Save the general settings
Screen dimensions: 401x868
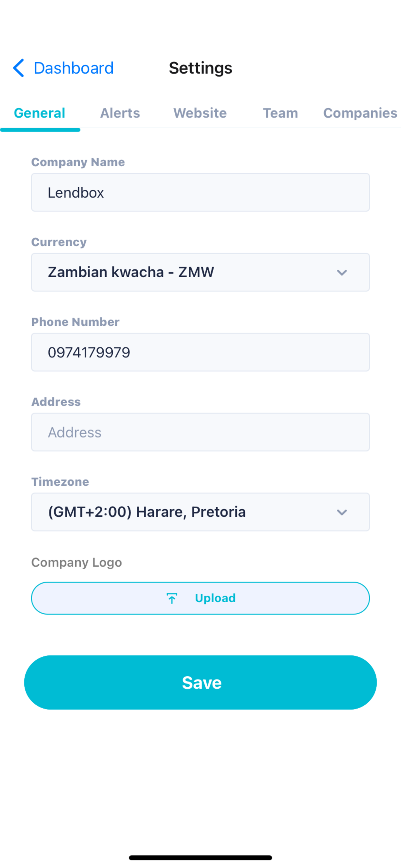tap(200, 682)
